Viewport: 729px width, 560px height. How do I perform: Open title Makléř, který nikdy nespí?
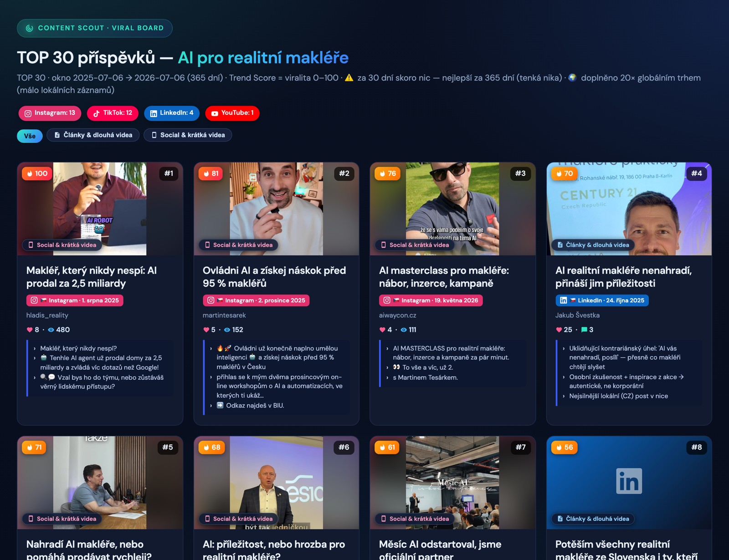[92, 277]
